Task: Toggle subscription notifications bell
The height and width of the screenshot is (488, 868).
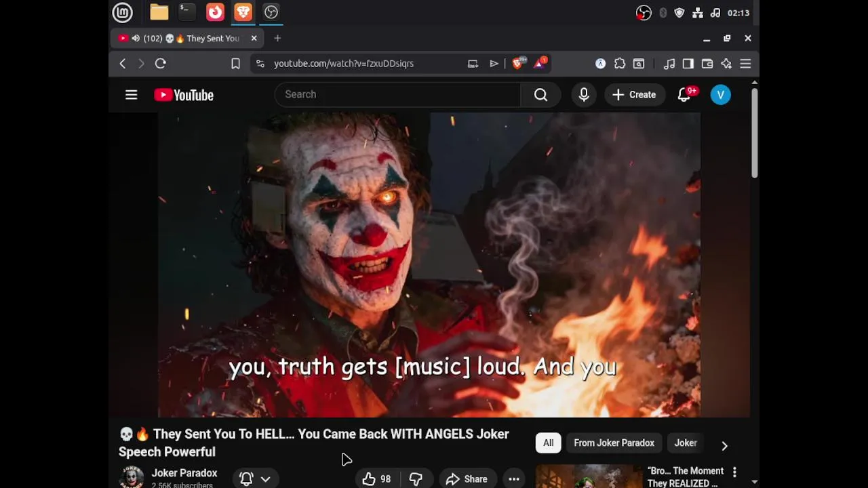Action: click(246, 479)
